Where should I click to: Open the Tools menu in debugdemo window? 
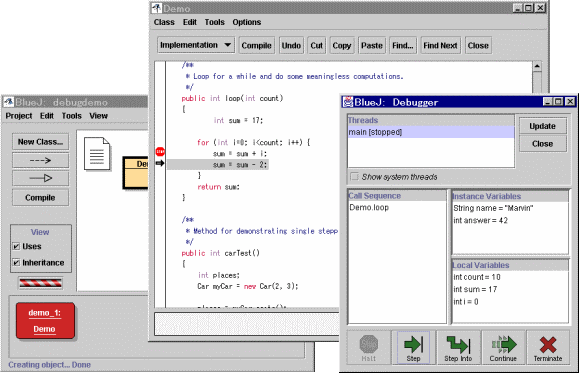[x=72, y=116]
